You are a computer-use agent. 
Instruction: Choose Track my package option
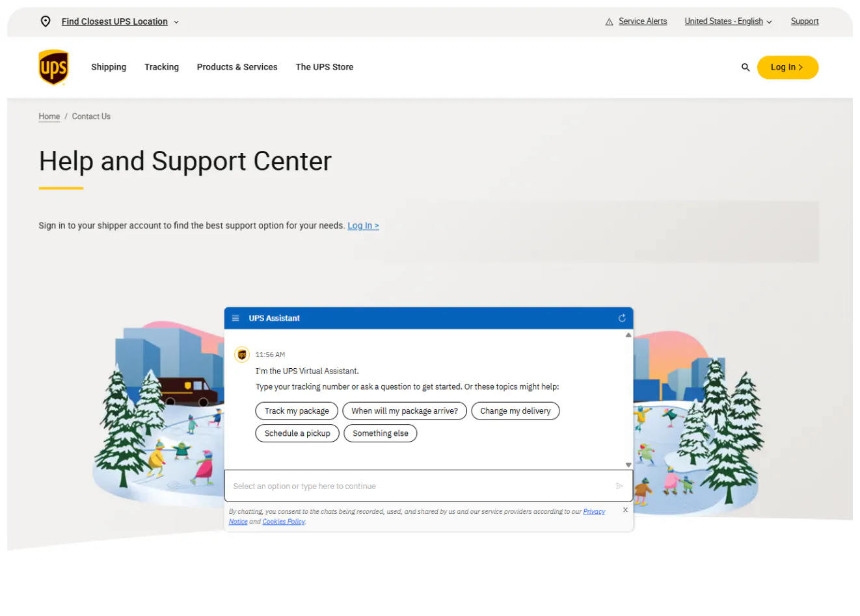(297, 411)
